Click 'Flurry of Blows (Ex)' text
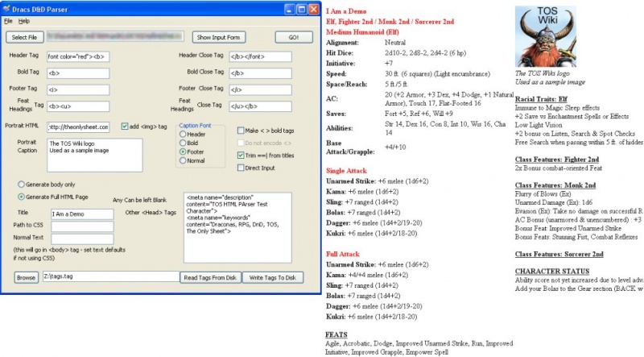This screenshot has width=644, height=357. [x=543, y=194]
